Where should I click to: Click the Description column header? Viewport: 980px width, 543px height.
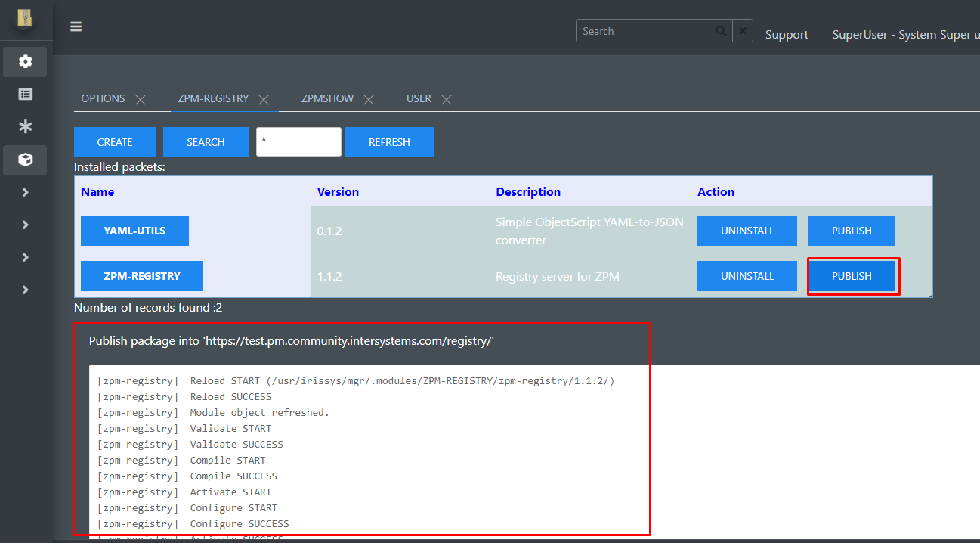(528, 192)
